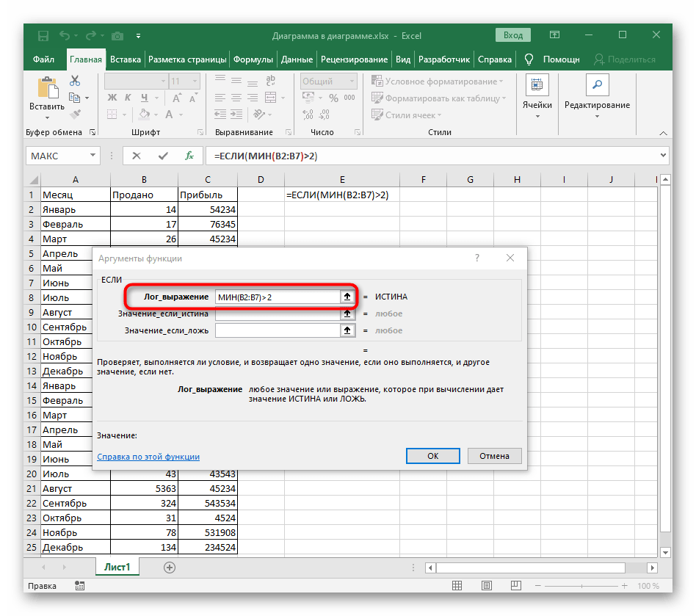The height and width of the screenshot is (616, 696).
Task: Cancel the formula entry with the X icon
Action: (x=137, y=156)
